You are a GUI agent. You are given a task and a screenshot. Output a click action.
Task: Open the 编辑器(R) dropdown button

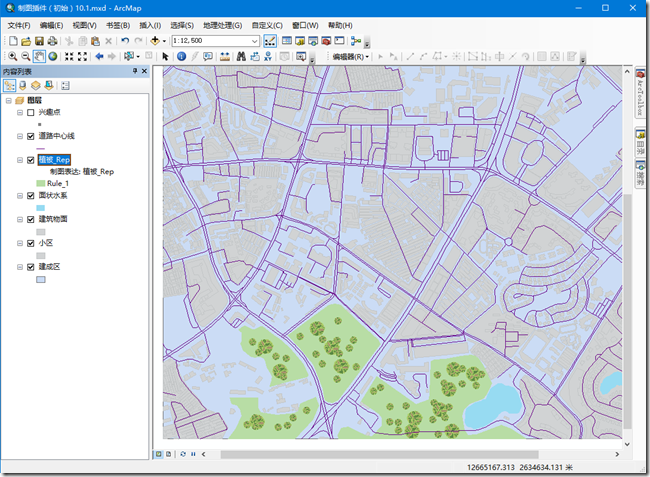click(x=351, y=56)
